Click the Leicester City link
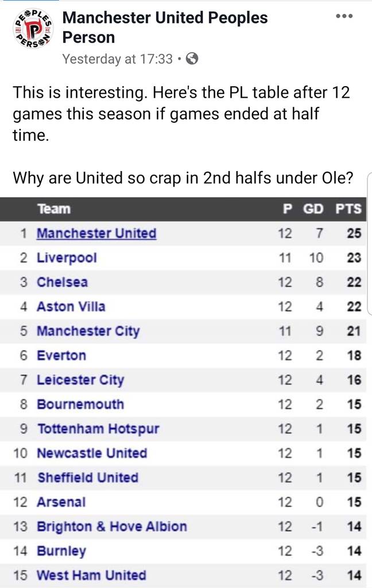This screenshot has height=588, width=372. pyautogui.click(x=80, y=380)
